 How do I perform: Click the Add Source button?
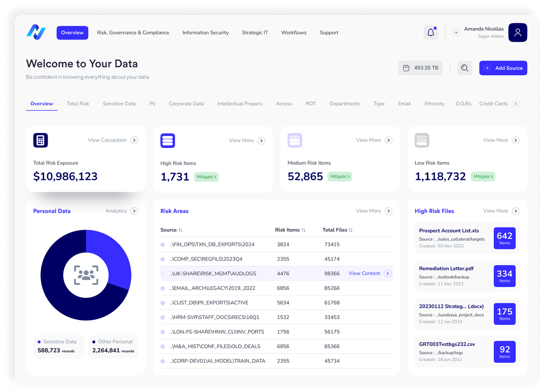point(503,68)
